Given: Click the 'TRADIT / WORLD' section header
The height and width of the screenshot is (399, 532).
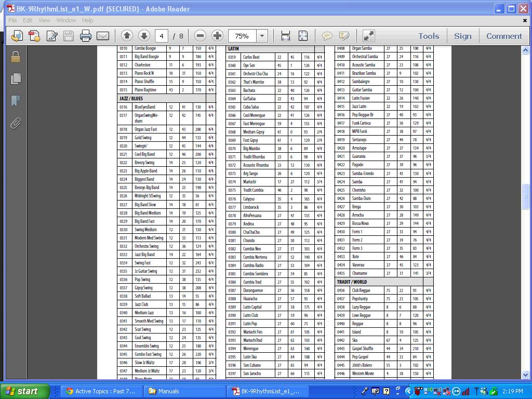Looking at the screenshot, I should (x=352, y=282).
